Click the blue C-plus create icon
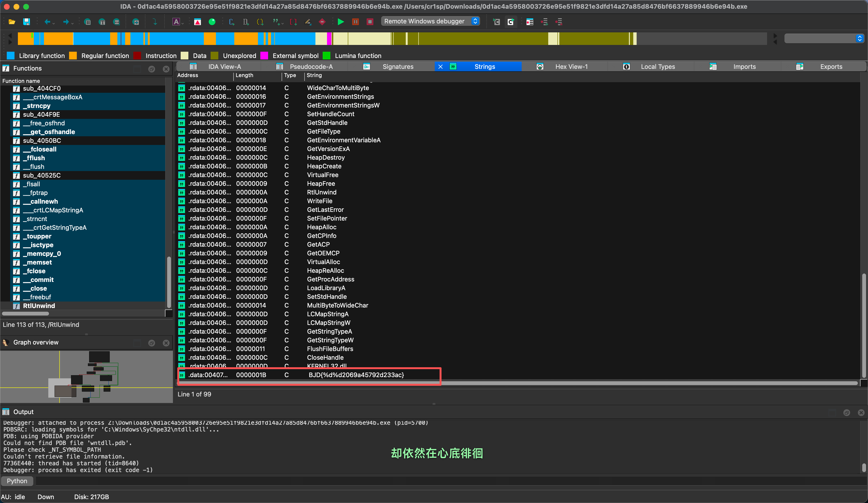This screenshot has height=503, width=868. 231,22
